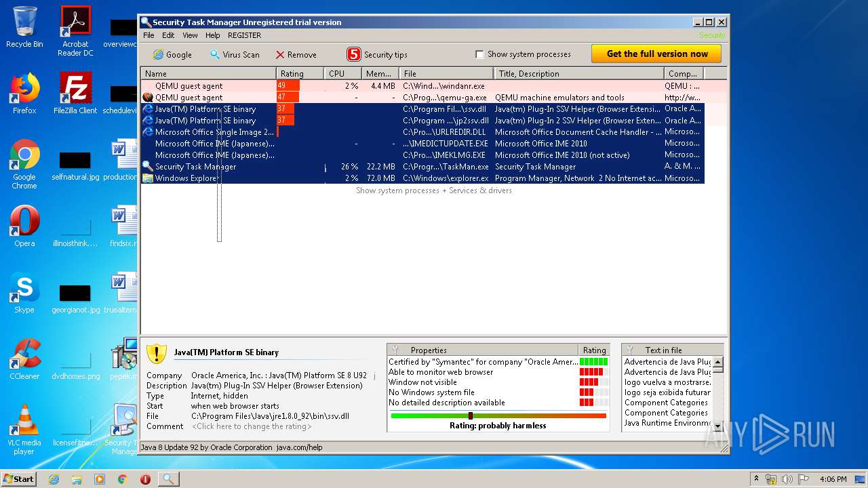Click the qemu-ga.exe process row icon
Viewport: 868px width, 488px height.
(x=147, y=98)
